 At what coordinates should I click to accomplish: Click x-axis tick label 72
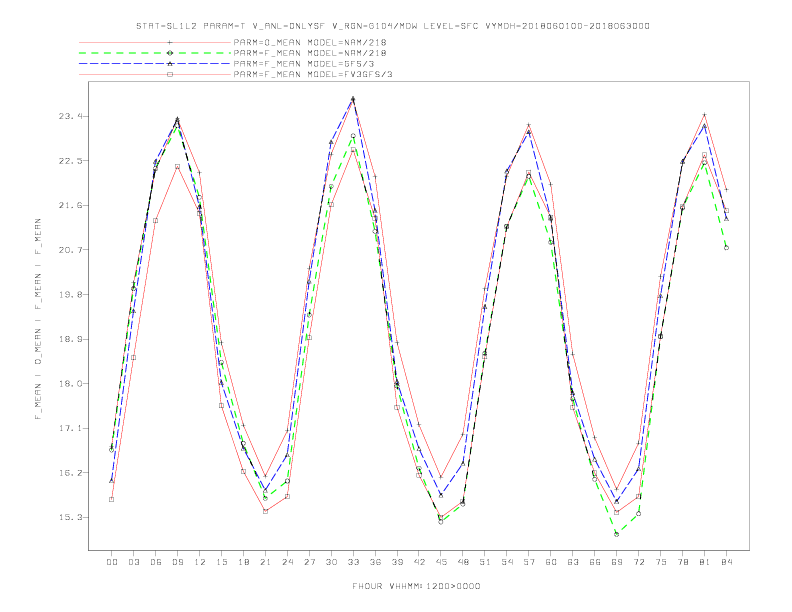coord(638,562)
